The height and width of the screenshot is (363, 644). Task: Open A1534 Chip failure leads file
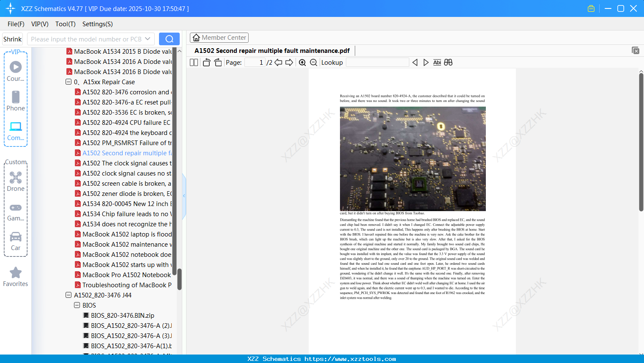[123, 214]
